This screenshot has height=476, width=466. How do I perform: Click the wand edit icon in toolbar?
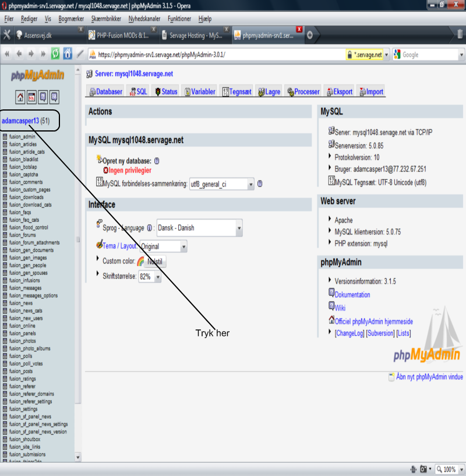80,54
